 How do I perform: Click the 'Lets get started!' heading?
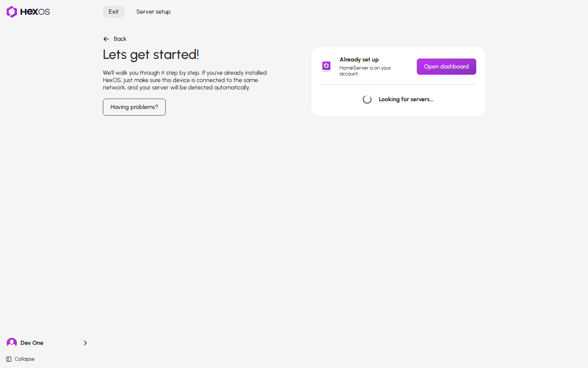[151, 55]
